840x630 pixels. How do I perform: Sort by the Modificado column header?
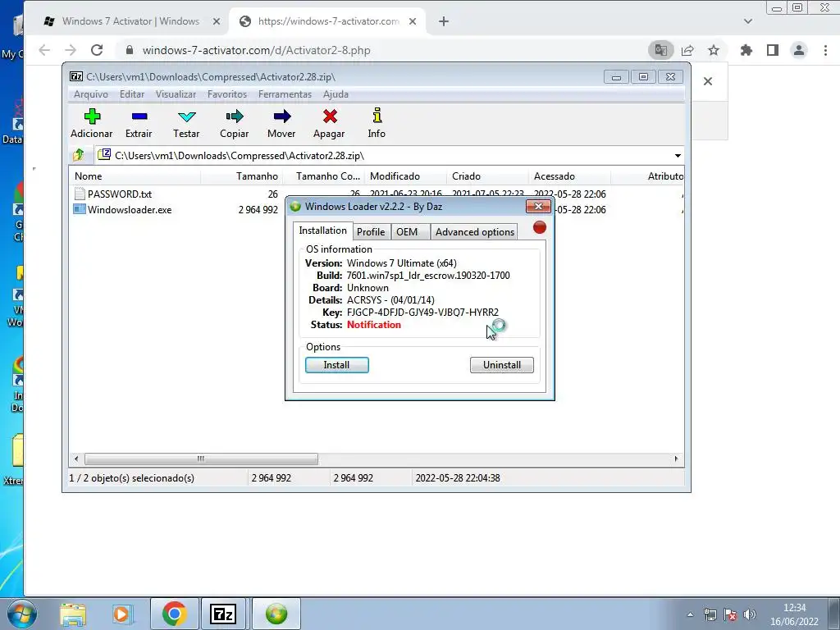(405, 176)
